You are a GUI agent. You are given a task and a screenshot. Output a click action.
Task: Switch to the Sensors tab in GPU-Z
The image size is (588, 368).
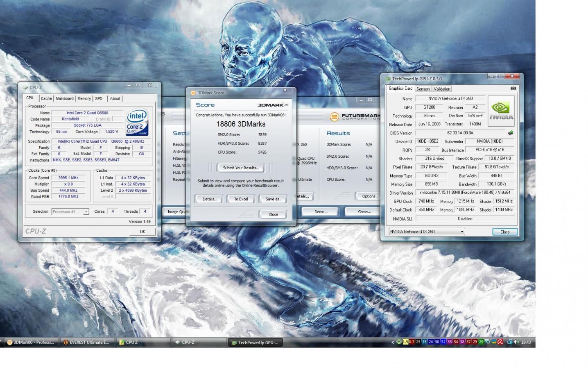[x=423, y=89]
